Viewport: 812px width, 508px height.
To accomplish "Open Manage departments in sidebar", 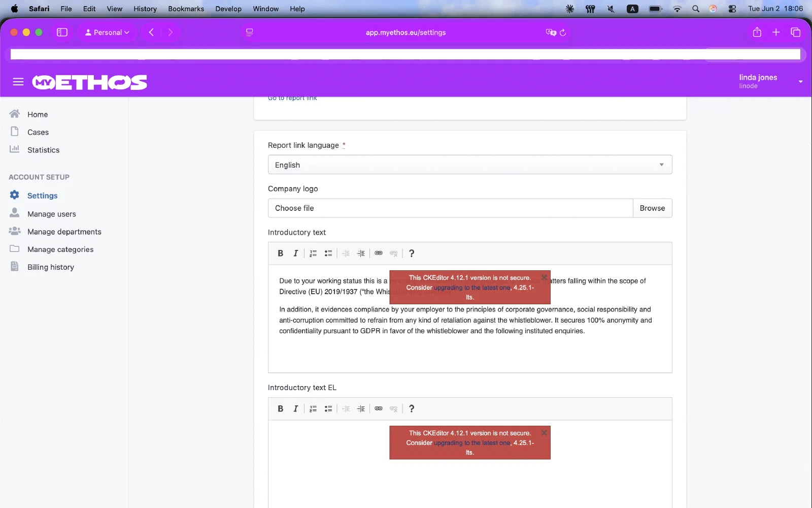I will coord(64,232).
